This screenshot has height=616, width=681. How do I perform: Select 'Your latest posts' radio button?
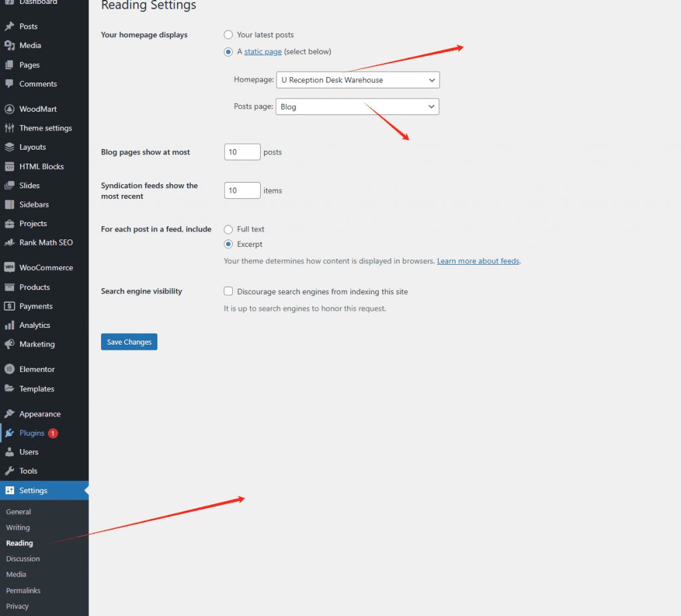click(229, 35)
